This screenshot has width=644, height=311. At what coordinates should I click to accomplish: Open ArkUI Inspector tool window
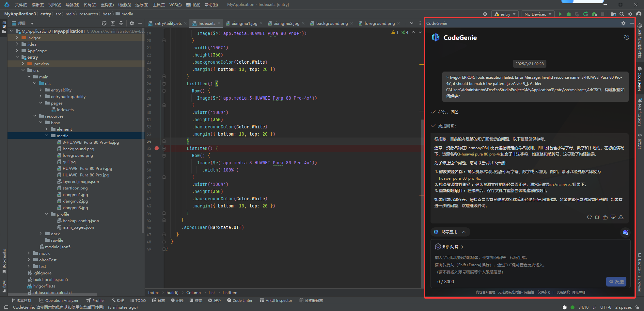tap(276, 301)
